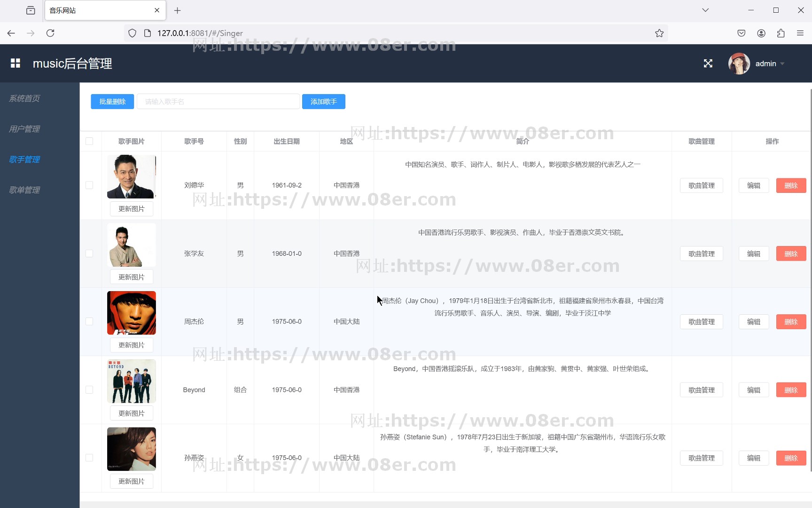The height and width of the screenshot is (508, 812).
Task: Click 张学友's singer photo
Action: pyautogui.click(x=132, y=245)
